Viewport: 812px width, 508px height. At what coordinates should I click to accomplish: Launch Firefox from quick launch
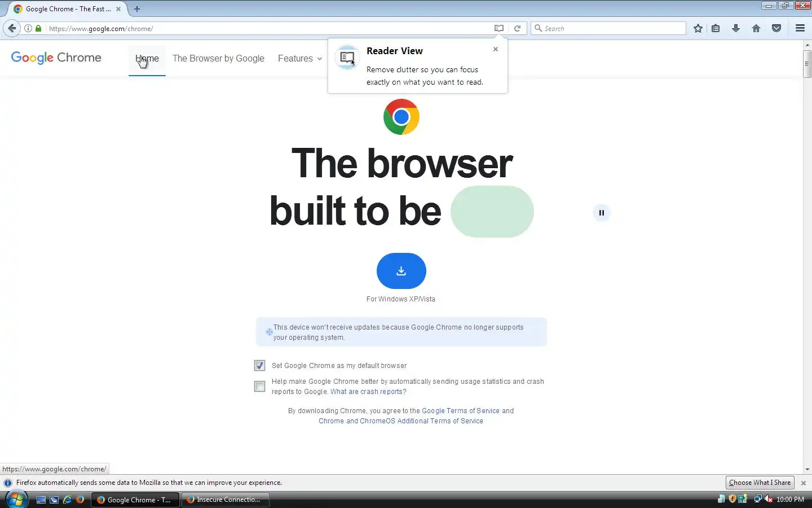pos(80,500)
